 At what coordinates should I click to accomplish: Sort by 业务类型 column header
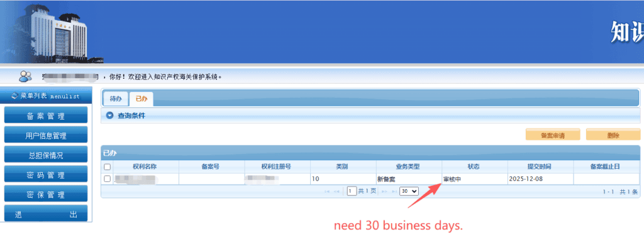point(408,167)
